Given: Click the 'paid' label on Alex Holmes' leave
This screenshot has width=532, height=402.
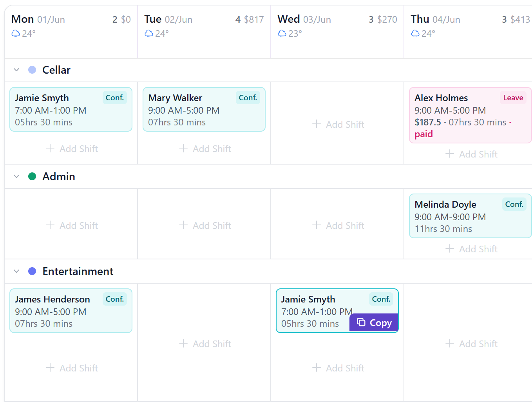Looking at the screenshot, I should tap(424, 134).
